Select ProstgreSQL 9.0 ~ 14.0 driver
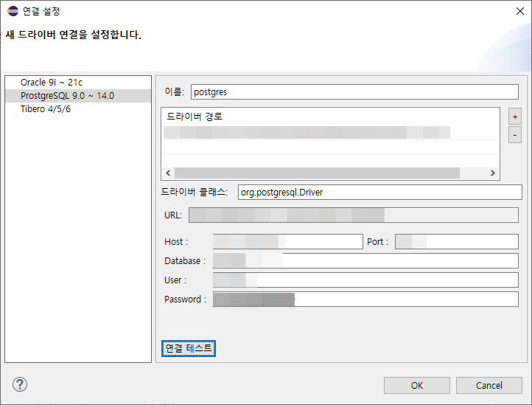 (x=78, y=96)
